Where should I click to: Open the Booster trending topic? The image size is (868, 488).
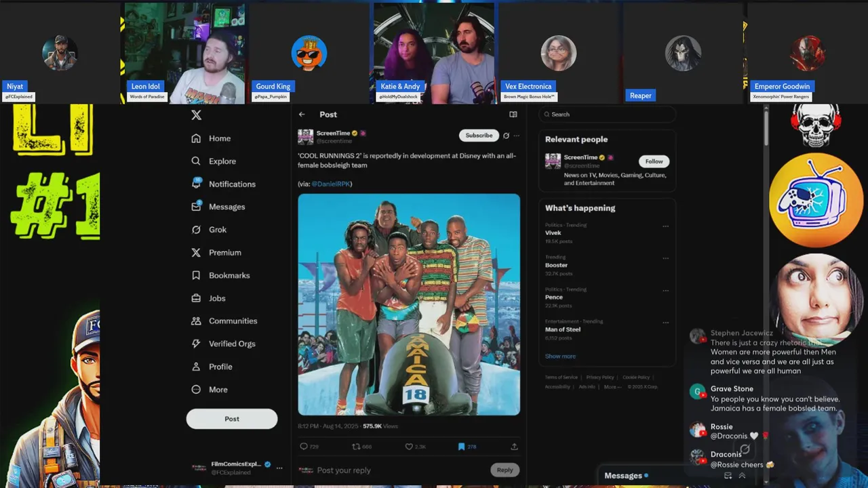556,265
